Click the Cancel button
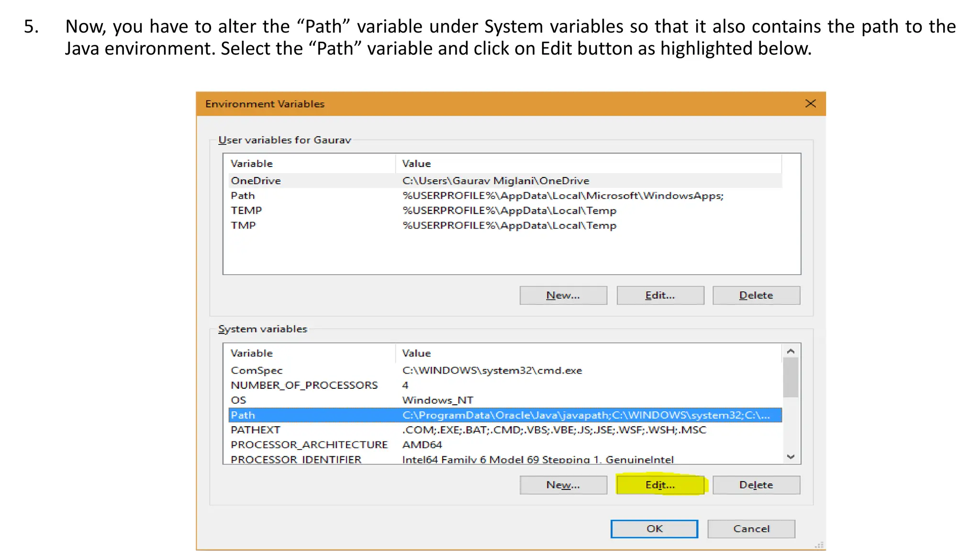980x551 pixels. point(751,529)
